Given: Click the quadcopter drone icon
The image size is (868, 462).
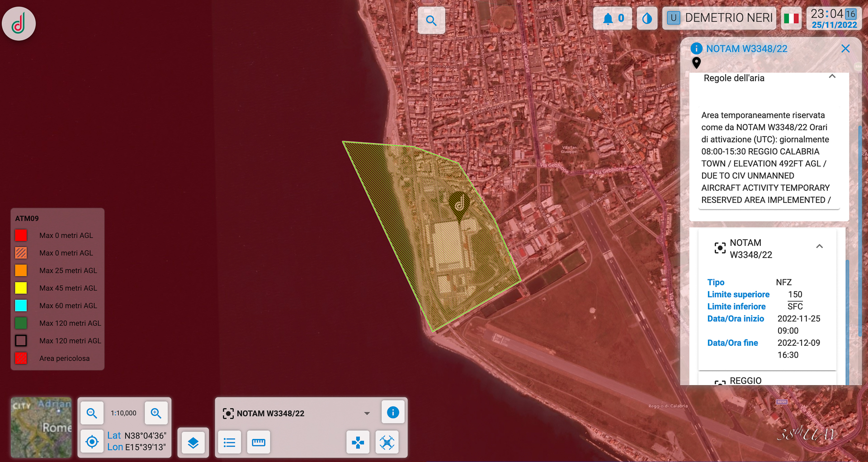Looking at the screenshot, I should 387,442.
